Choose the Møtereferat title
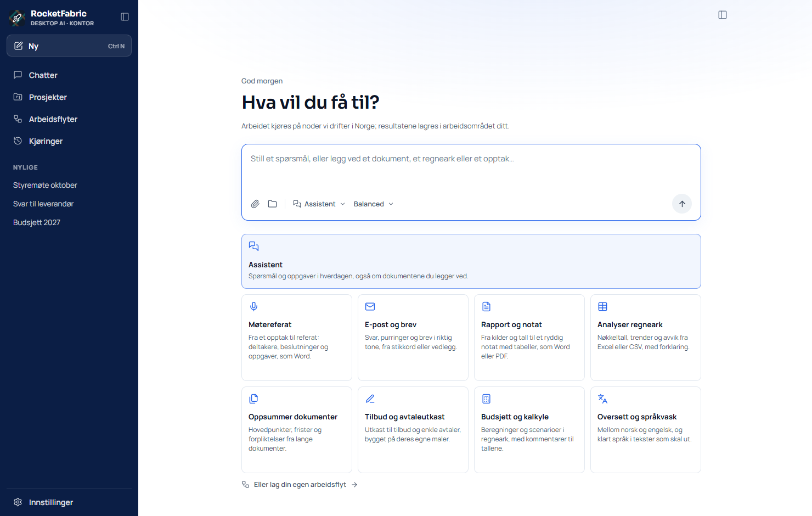The image size is (812, 516). coord(270,324)
